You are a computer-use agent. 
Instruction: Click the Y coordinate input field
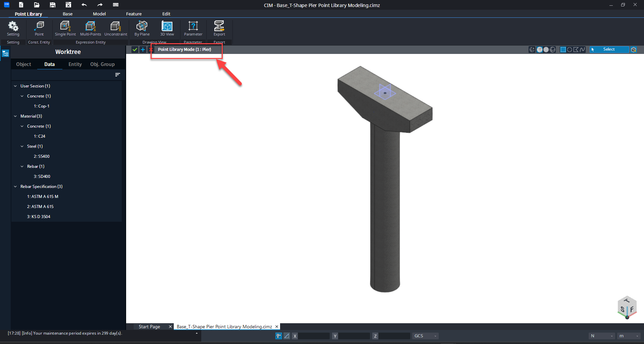(354, 336)
